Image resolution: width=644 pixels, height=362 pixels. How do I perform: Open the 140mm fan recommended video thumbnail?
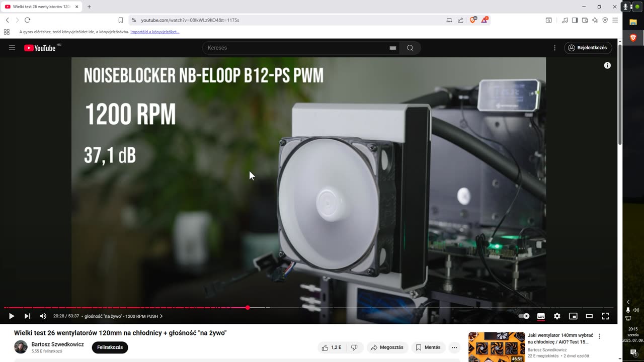(497, 347)
